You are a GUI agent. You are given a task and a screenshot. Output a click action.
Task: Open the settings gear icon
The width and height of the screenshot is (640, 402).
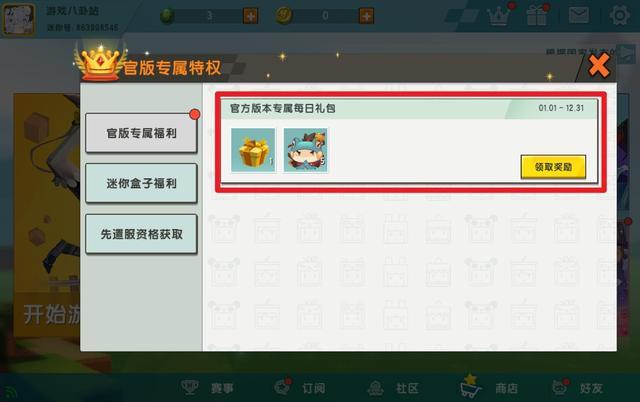[x=620, y=16]
